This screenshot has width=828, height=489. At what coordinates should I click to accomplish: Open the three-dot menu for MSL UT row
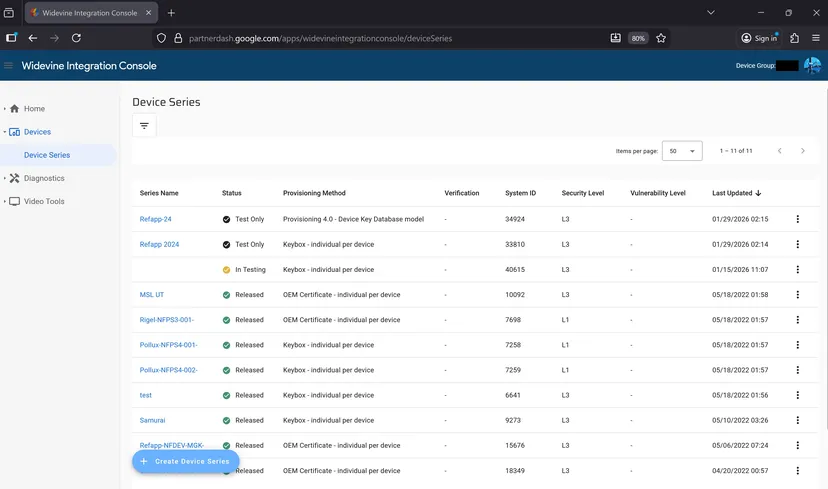click(x=797, y=295)
